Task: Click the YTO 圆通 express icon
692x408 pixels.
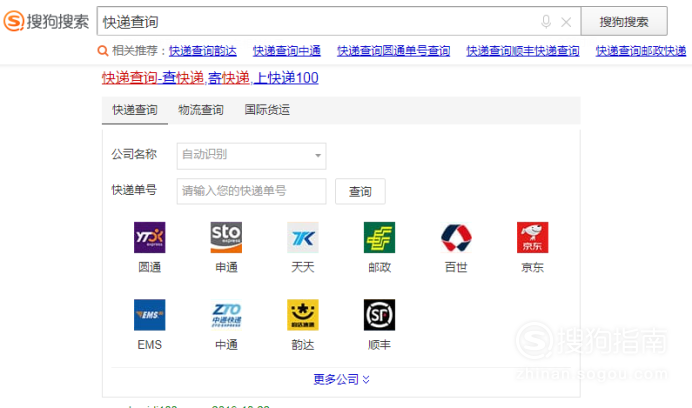Action: click(149, 238)
